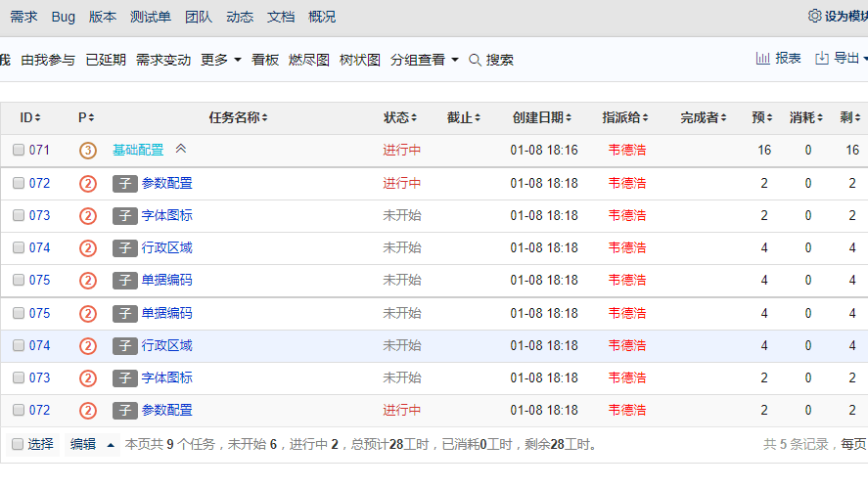Open the 基础配置 task link
The height and width of the screenshot is (488, 868).
pyautogui.click(x=138, y=151)
